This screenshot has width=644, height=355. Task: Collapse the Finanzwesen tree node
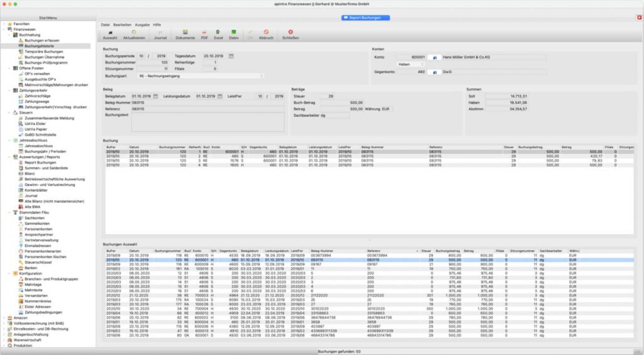click(x=4, y=30)
